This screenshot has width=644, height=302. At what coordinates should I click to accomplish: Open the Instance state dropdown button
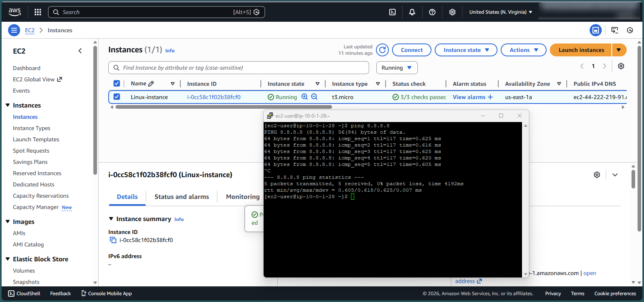[x=466, y=50]
